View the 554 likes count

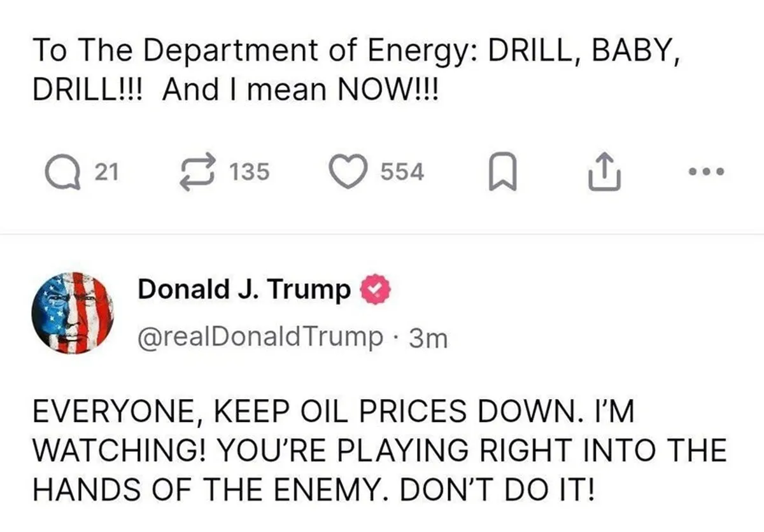pyautogui.click(x=402, y=172)
